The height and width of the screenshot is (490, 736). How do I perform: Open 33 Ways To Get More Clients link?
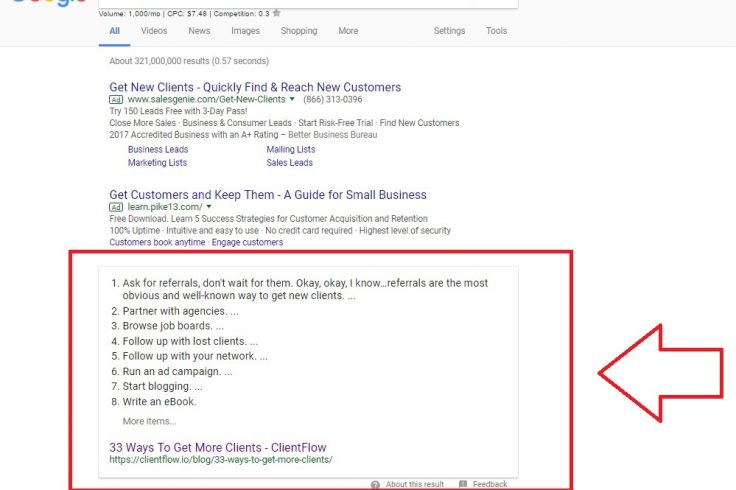pyautogui.click(x=218, y=447)
